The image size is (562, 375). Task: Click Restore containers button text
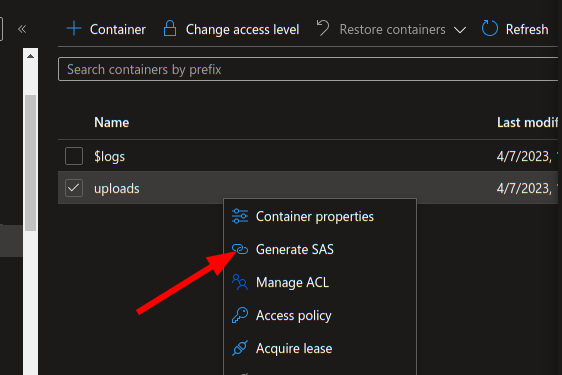click(x=392, y=29)
